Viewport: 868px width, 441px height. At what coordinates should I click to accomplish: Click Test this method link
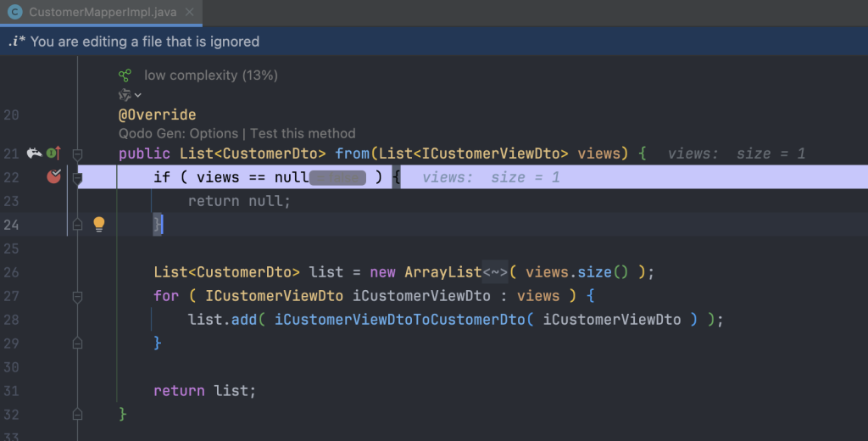click(x=303, y=133)
